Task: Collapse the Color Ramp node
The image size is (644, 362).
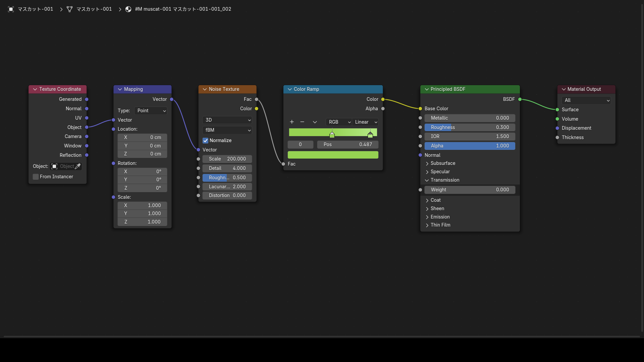Action: (x=289, y=89)
